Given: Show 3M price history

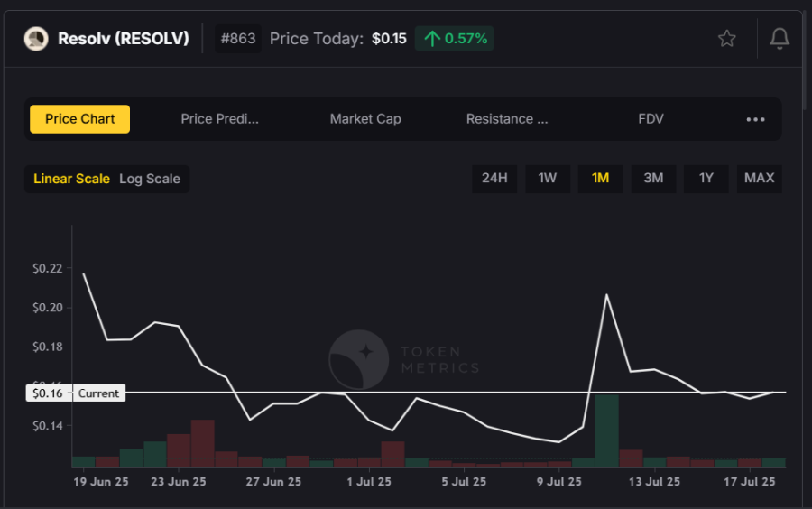Looking at the screenshot, I should click(653, 178).
